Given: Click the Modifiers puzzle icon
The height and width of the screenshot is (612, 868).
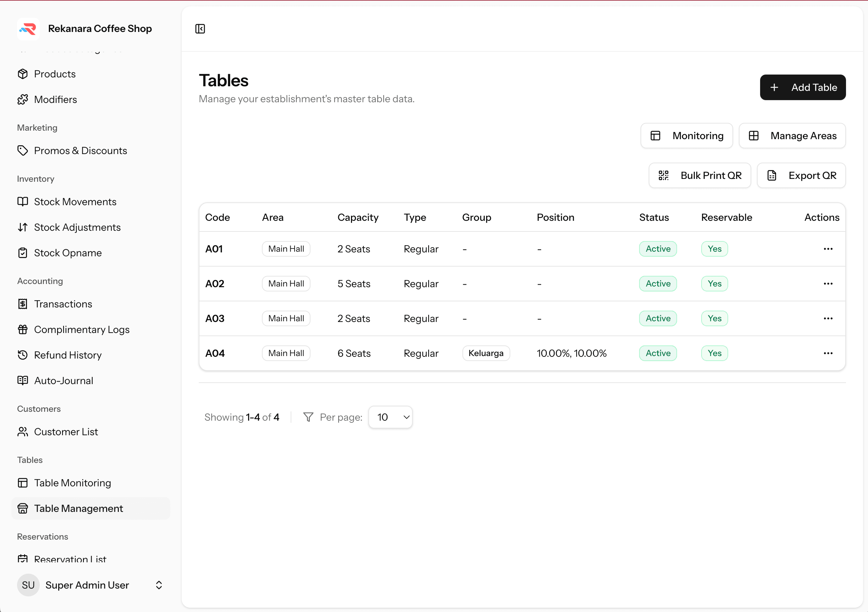Looking at the screenshot, I should [x=23, y=99].
